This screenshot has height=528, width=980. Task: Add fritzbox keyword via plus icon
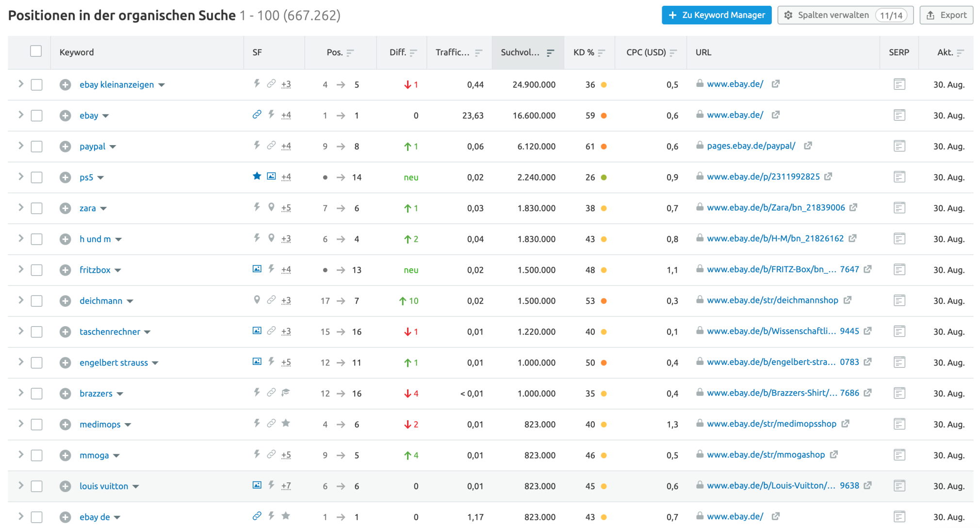[65, 270]
